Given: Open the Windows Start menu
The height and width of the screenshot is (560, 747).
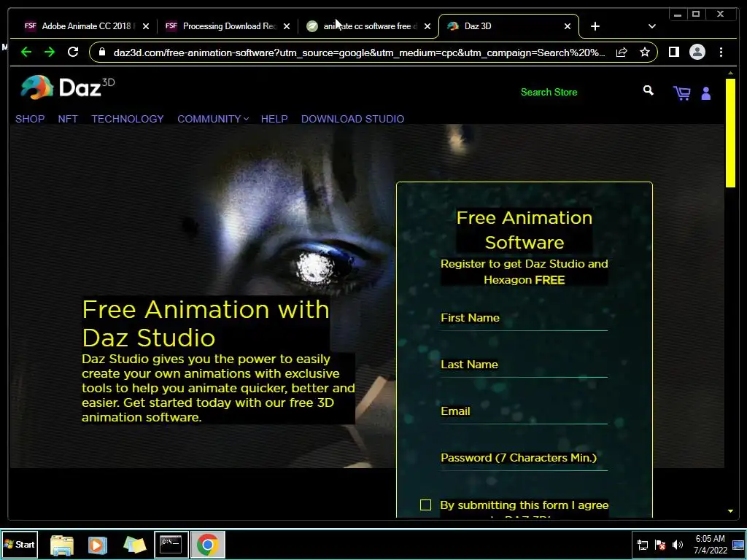Looking at the screenshot, I should click(20, 544).
